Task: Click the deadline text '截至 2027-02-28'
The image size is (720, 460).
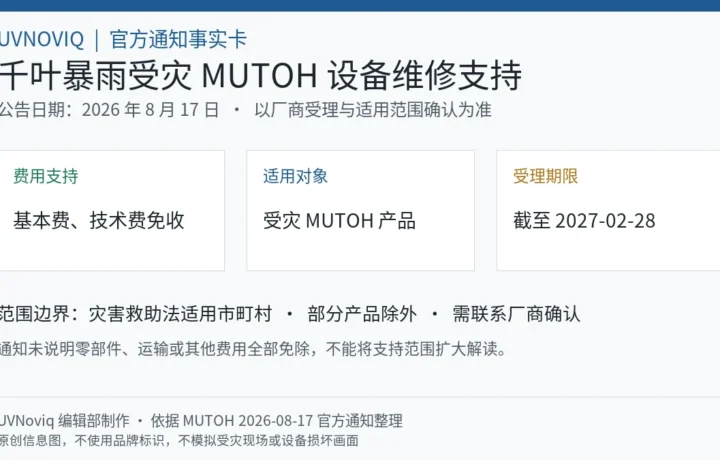Action: (584, 221)
